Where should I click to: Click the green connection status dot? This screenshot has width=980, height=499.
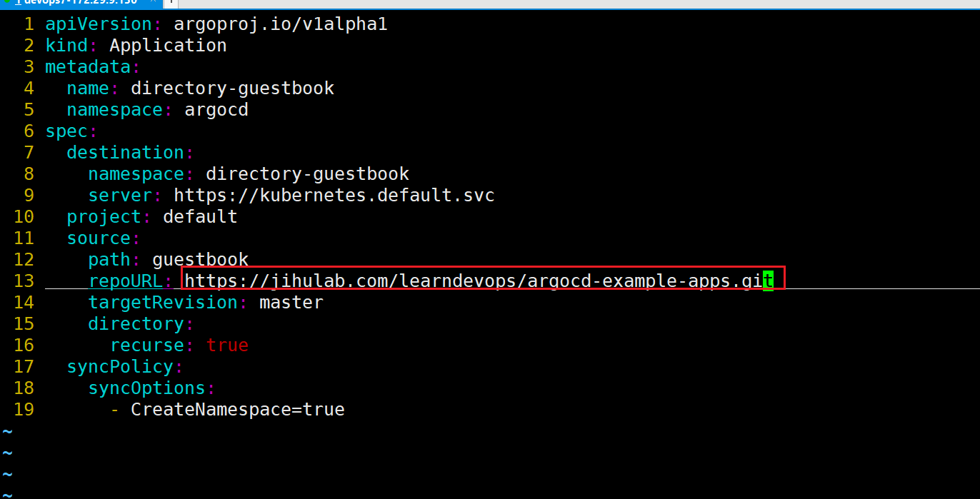5,2
